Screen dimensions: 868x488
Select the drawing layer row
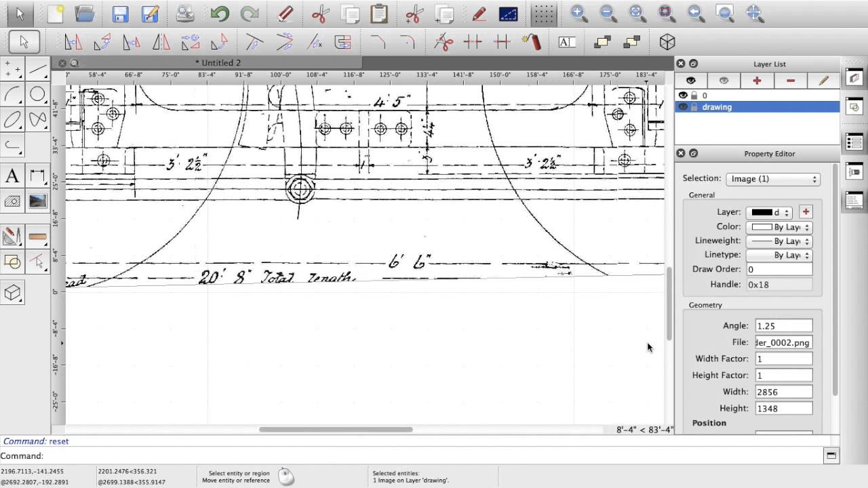point(757,107)
